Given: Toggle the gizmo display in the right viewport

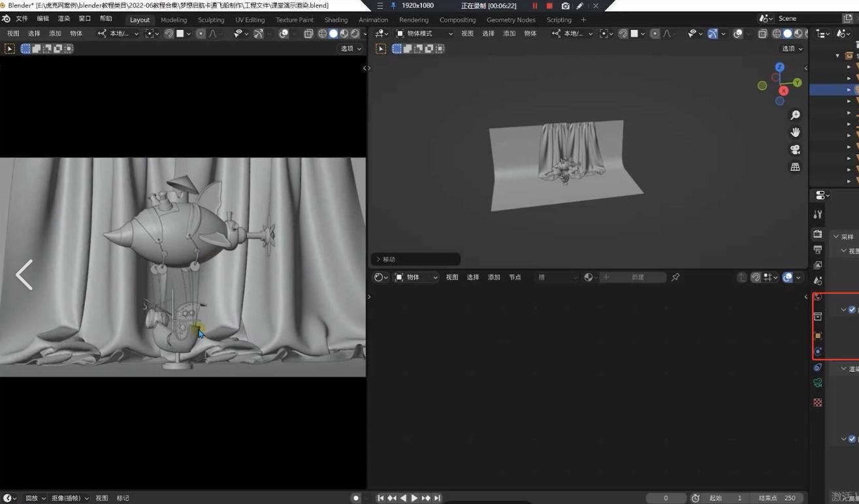Looking at the screenshot, I should (x=713, y=33).
